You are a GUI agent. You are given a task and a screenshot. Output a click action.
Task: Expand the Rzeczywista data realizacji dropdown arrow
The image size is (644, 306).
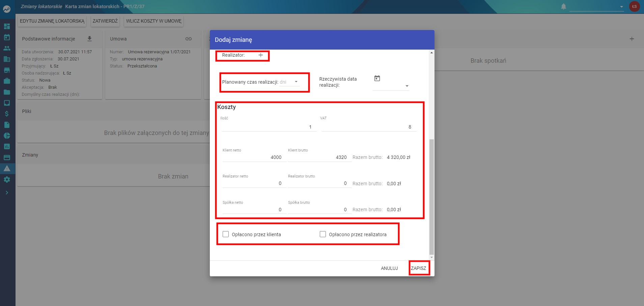click(x=407, y=86)
